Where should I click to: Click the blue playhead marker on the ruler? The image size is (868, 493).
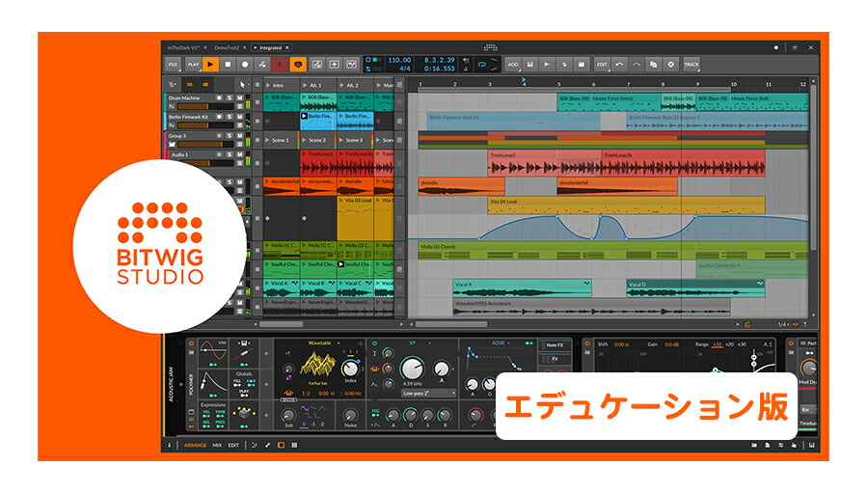point(524,81)
